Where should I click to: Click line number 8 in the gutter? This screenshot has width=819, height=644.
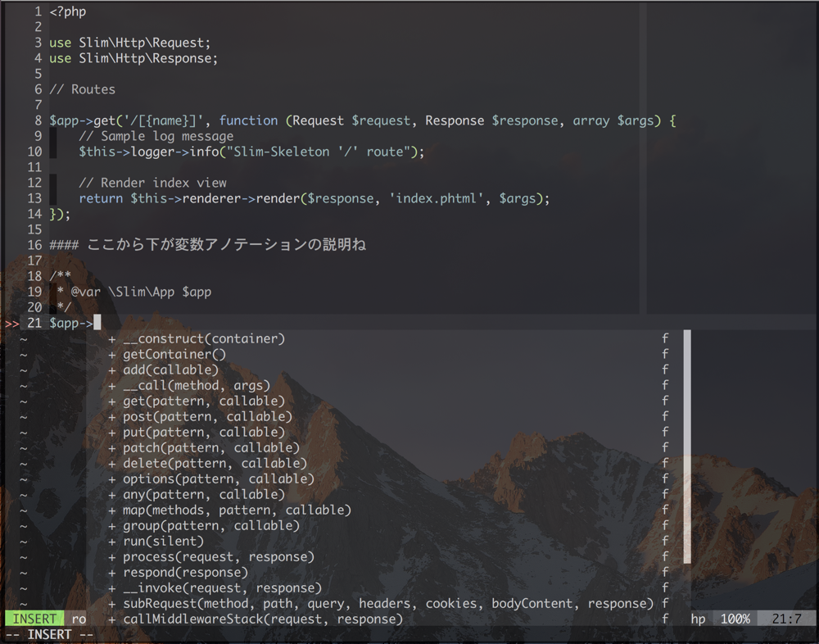38,120
